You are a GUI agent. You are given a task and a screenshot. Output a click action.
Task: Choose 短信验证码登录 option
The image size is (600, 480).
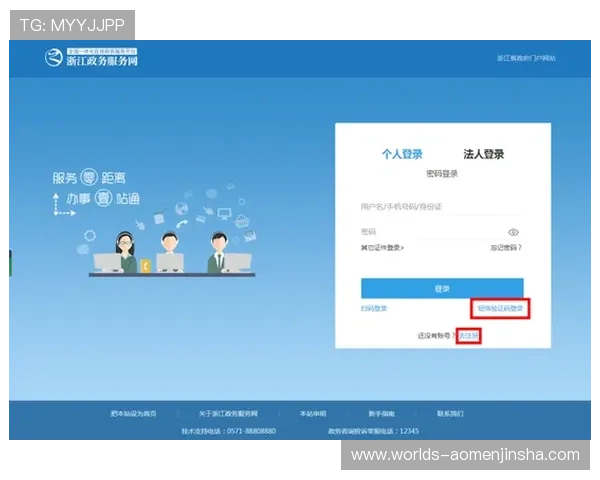point(500,309)
